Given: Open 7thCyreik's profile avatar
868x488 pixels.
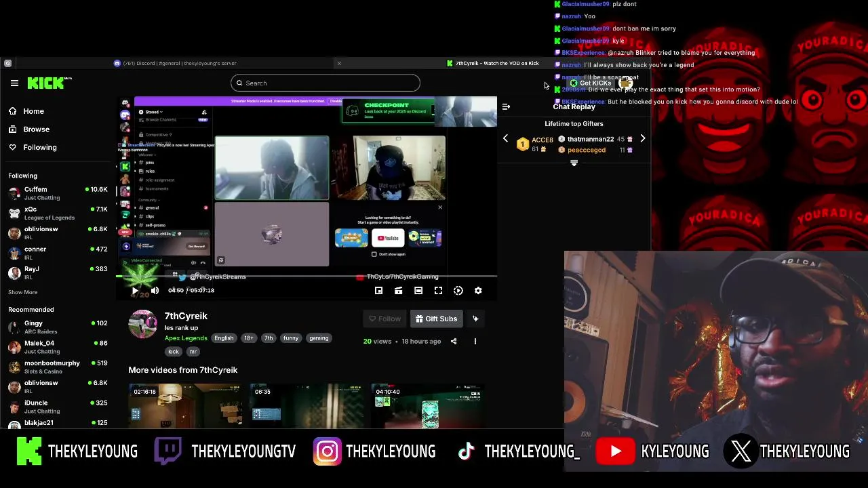Looking at the screenshot, I should (142, 324).
